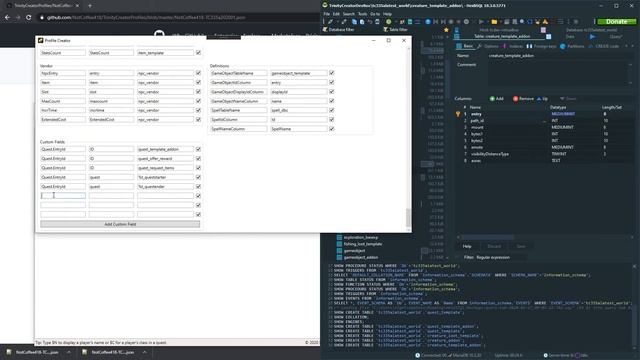Click the first empty custom field input
Viewport: 640px width, 360px height.
(63, 196)
